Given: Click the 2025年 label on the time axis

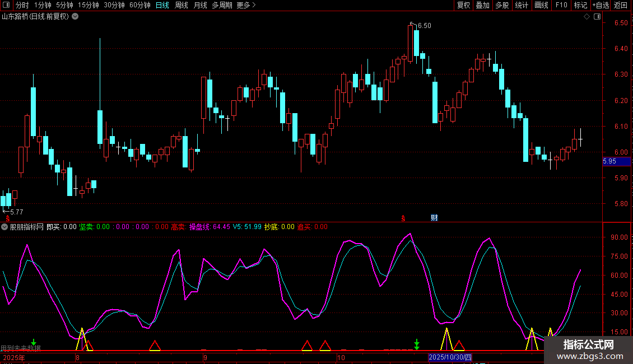Looking at the screenshot, I should coord(14,357).
